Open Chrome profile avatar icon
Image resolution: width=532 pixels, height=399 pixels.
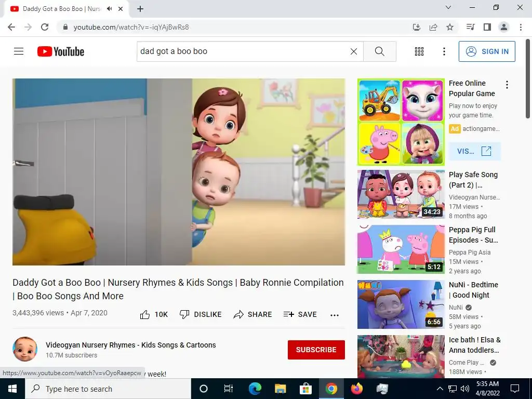point(504,27)
